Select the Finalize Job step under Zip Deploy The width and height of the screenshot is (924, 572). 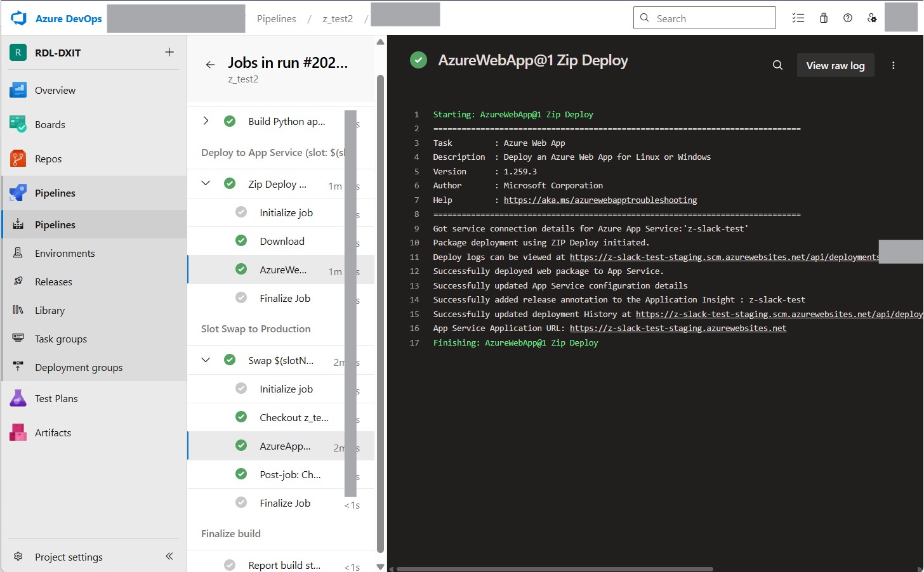tap(280, 298)
